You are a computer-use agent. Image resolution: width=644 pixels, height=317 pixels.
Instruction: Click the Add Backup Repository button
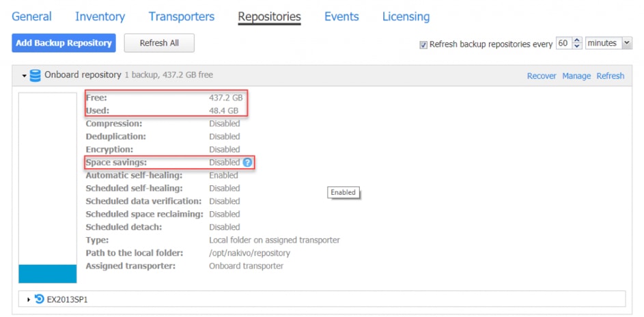click(x=64, y=43)
